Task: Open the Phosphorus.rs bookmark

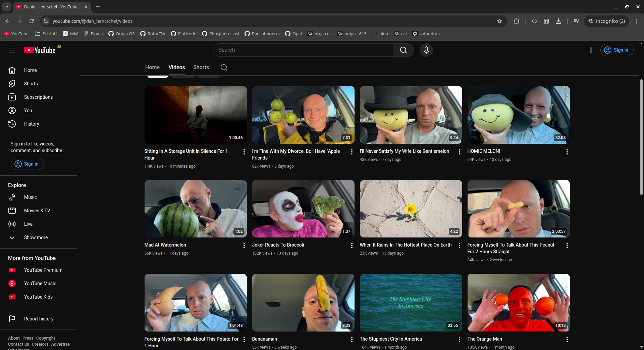Action: coord(262,34)
